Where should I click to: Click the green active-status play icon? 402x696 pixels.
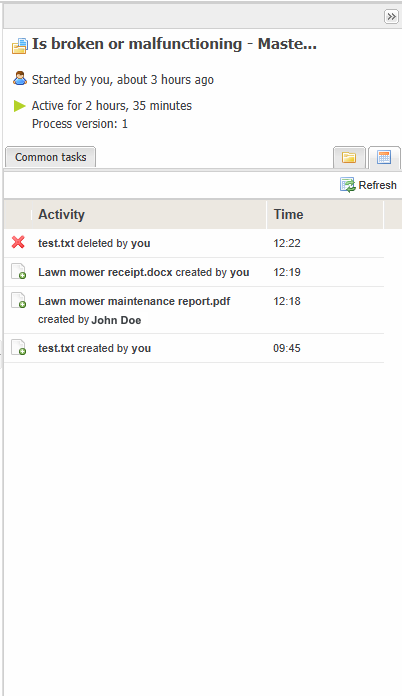coord(20,106)
